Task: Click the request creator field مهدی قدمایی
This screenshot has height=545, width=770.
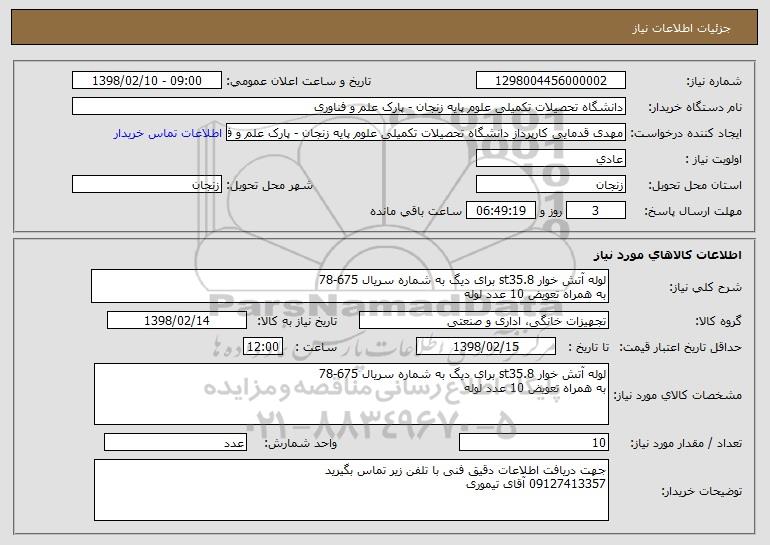Action: point(426,133)
